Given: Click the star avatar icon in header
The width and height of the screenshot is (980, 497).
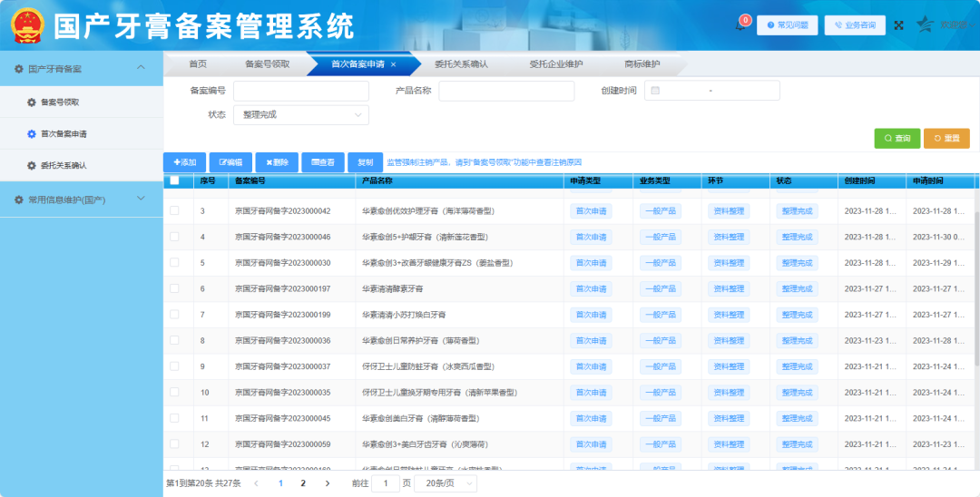Looking at the screenshot, I should [x=925, y=24].
